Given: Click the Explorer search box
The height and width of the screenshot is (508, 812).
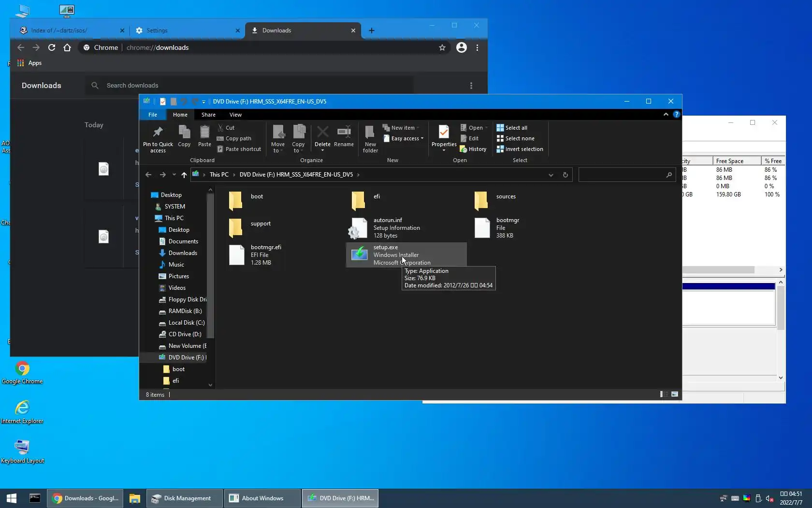Looking at the screenshot, I should [x=626, y=175].
